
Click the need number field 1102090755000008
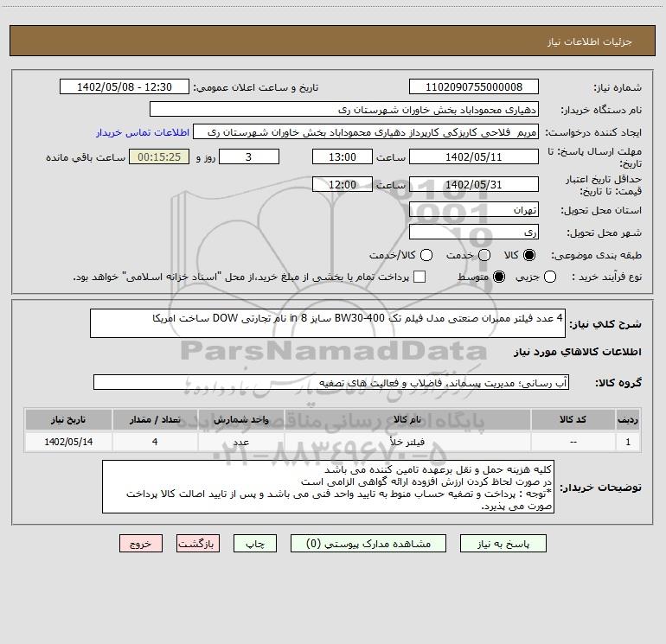[x=474, y=87]
